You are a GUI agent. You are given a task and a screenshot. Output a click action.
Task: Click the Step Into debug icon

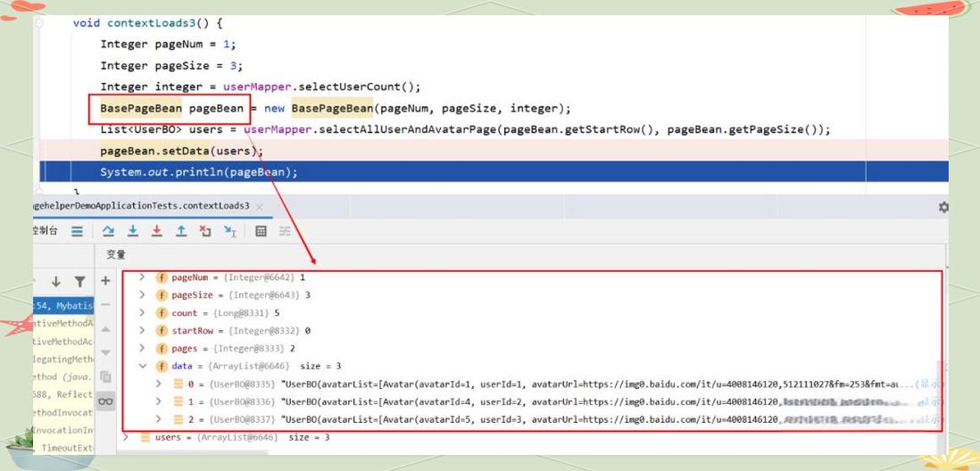point(132,231)
